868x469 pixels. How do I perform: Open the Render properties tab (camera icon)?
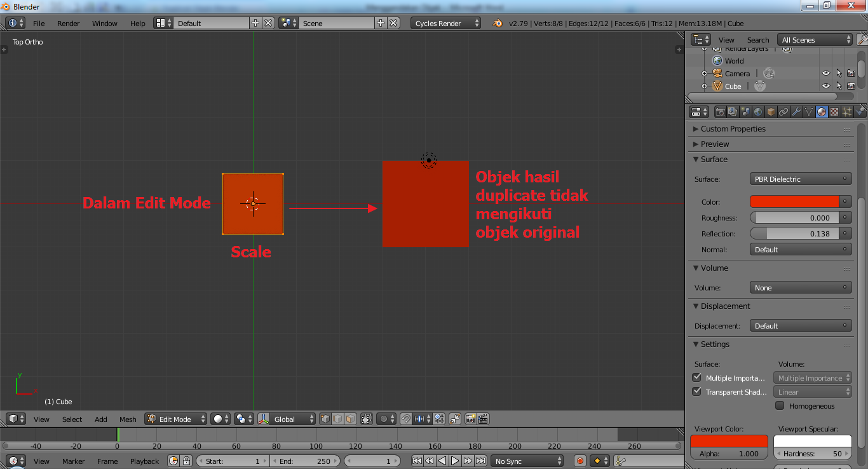click(721, 111)
